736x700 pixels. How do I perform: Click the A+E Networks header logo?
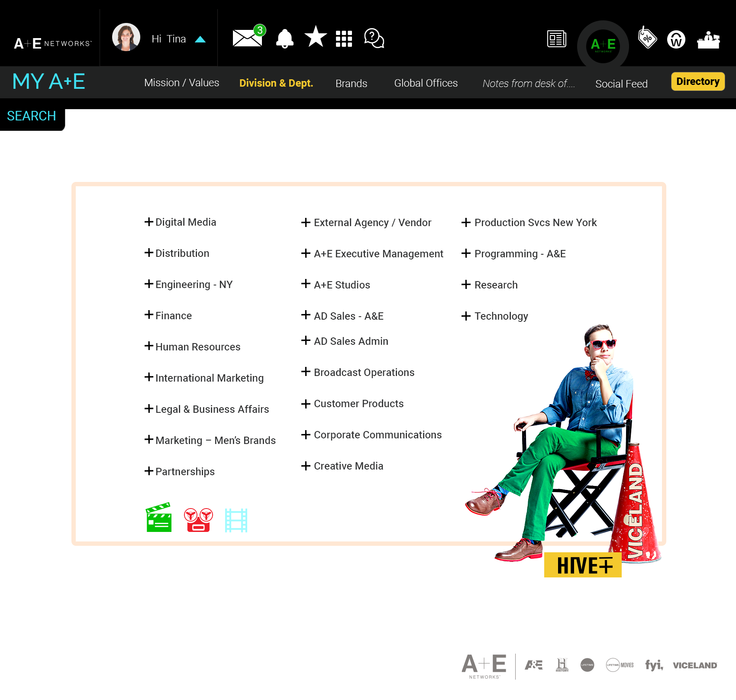tap(53, 43)
